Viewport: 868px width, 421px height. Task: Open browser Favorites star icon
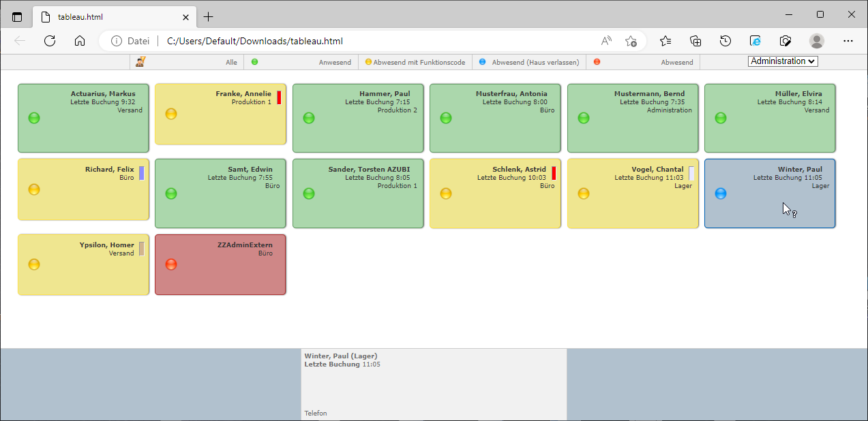(665, 41)
